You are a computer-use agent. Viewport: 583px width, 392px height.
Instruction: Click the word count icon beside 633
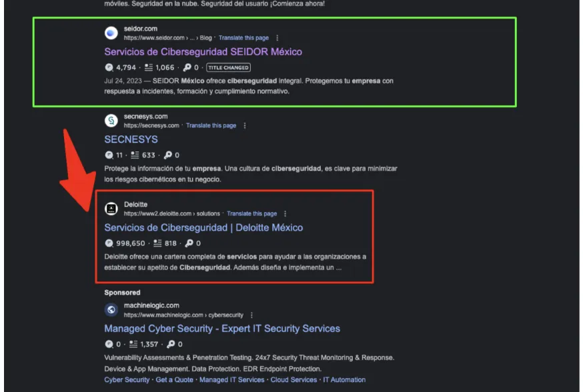pos(135,155)
